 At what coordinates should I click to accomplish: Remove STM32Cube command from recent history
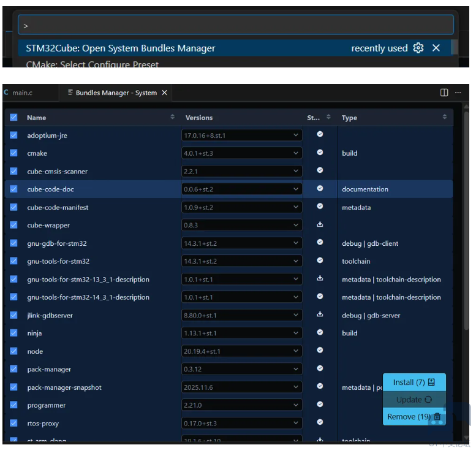click(x=436, y=48)
